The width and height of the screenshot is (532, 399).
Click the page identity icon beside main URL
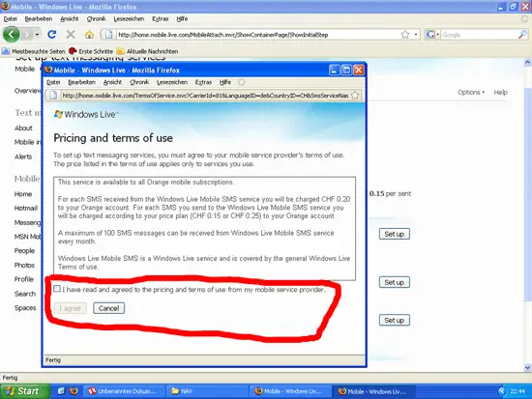point(108,34)
